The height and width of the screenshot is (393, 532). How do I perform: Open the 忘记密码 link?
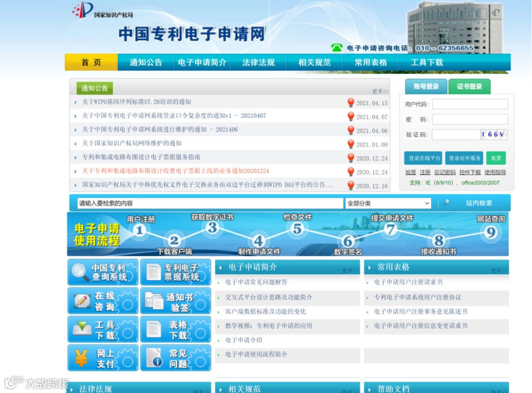tap(445, 172)
